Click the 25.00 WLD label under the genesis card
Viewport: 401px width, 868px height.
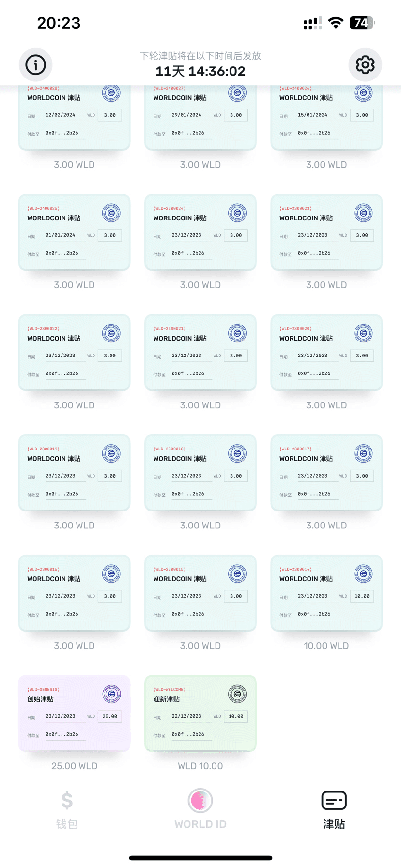[x=74, y=766]
